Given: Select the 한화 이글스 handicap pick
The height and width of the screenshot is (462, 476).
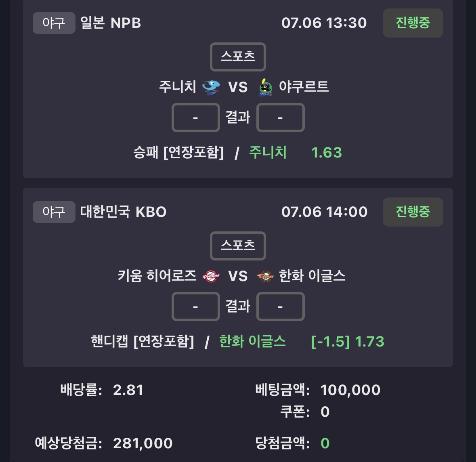Looking at the screenshot, I should click(253, 341).
